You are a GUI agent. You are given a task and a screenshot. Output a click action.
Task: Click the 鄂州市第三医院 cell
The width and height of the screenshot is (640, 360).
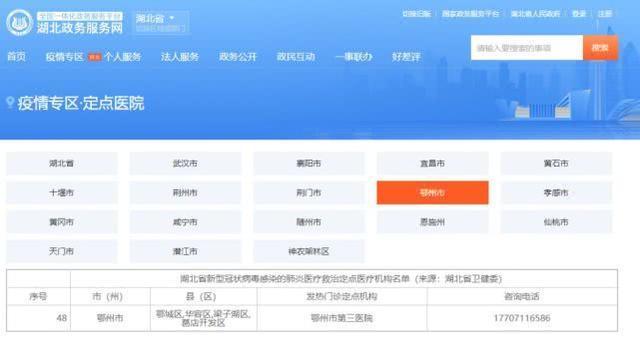tap(342, 318)
